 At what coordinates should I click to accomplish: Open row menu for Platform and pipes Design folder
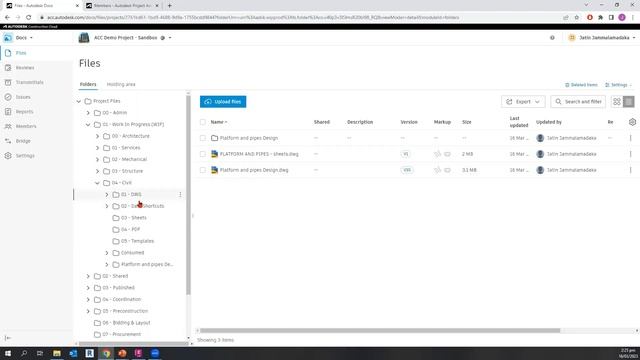tap(631, 138)
